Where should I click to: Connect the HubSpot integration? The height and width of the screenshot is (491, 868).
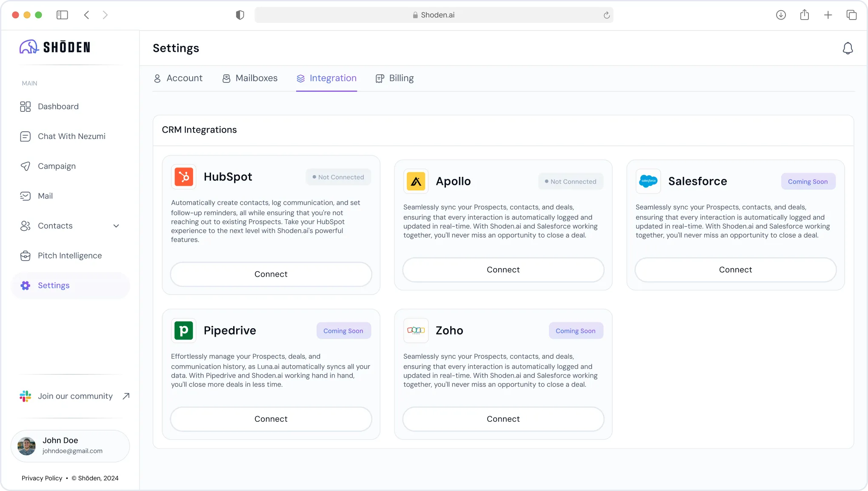coord(271,274)
